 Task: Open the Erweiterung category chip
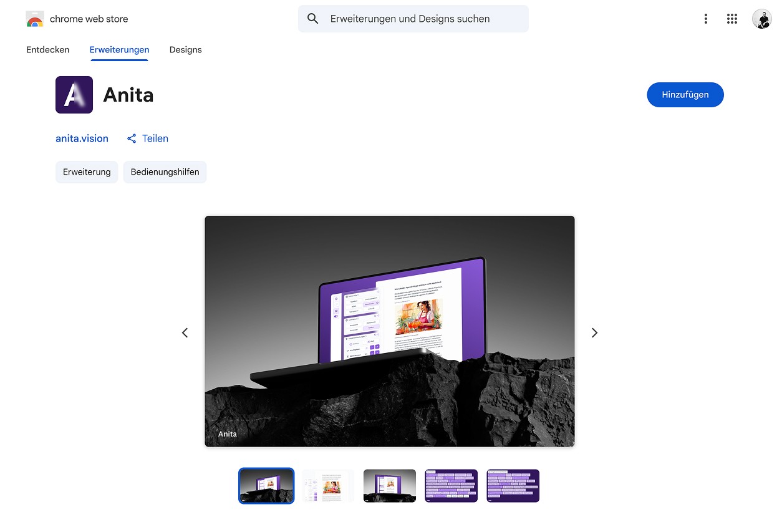tap(87, 172)
